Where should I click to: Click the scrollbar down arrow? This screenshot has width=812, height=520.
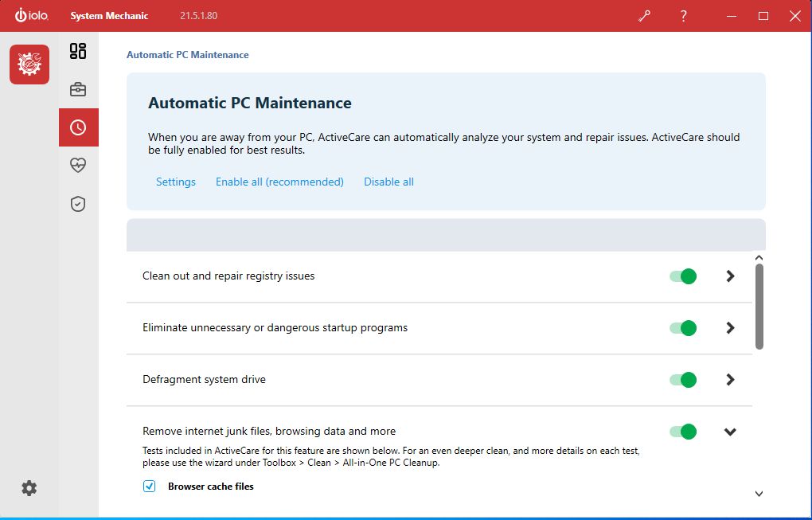coord(759,494)
